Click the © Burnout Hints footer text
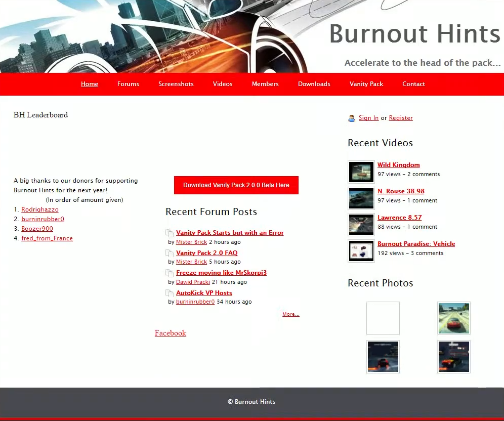The image size is (504, 421). pos(251,402)
